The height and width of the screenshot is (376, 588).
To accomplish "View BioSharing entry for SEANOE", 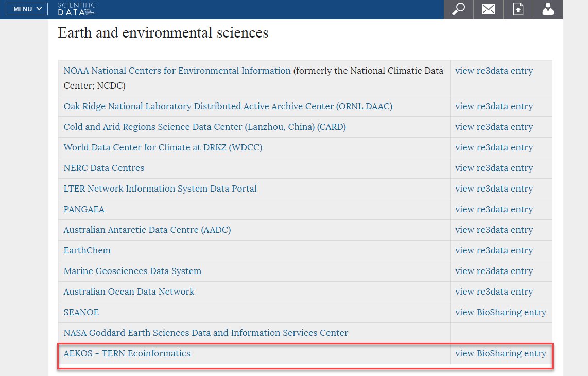I will [500, 312].
